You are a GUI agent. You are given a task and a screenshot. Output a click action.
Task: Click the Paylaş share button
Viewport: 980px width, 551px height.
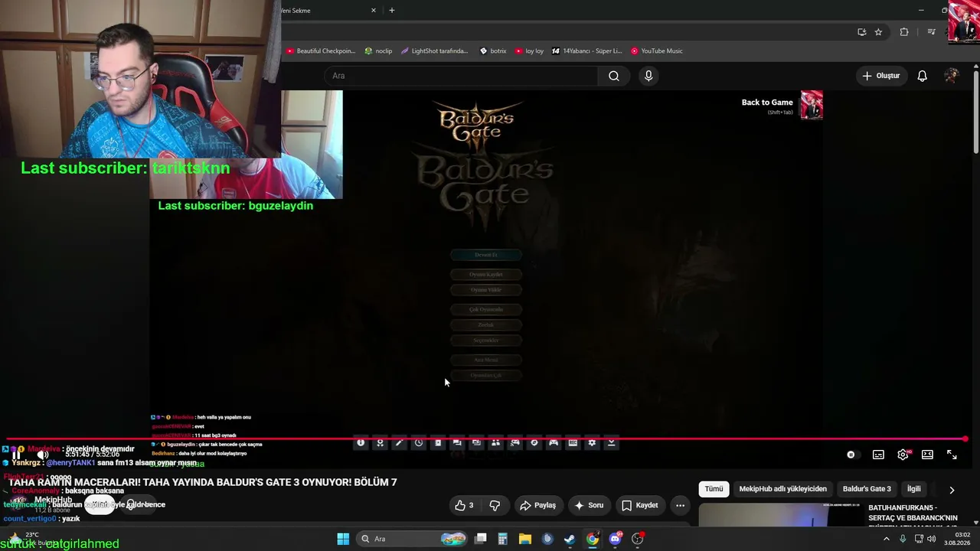pyautogui.click(x=537, y=505)
